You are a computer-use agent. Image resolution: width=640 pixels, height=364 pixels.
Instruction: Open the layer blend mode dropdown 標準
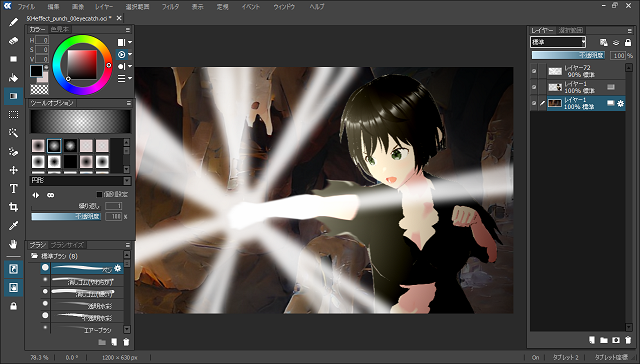pyautogui.click(x=558, y=42)
